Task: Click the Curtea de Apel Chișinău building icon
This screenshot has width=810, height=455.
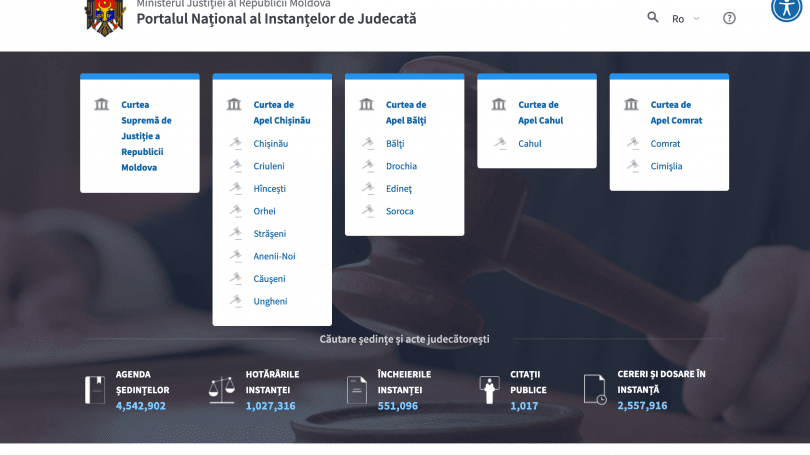Action: [234, 104]
